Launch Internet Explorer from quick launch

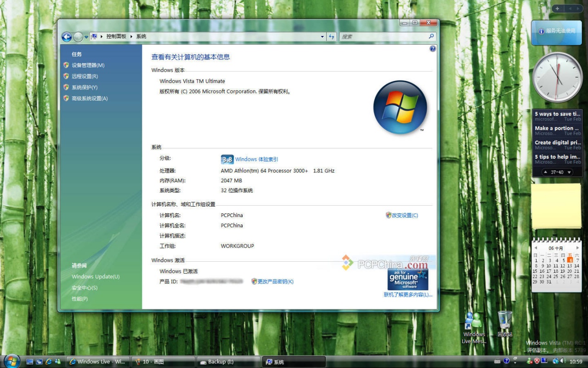point(49,362)
